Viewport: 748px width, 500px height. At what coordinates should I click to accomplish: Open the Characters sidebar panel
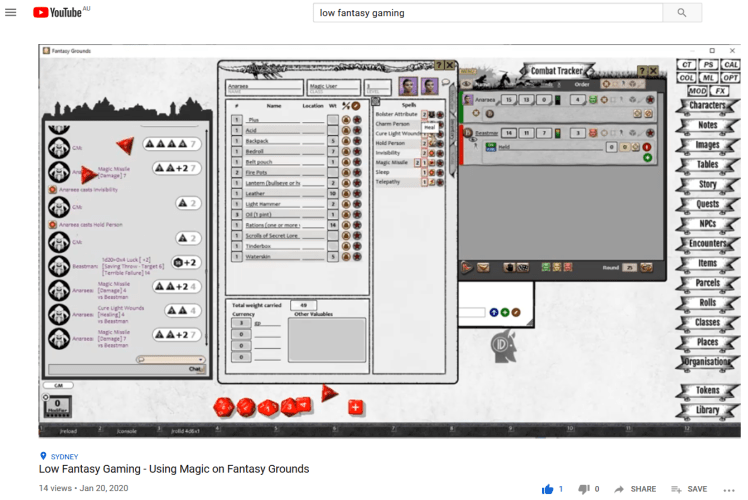click(x=707, y=105)
